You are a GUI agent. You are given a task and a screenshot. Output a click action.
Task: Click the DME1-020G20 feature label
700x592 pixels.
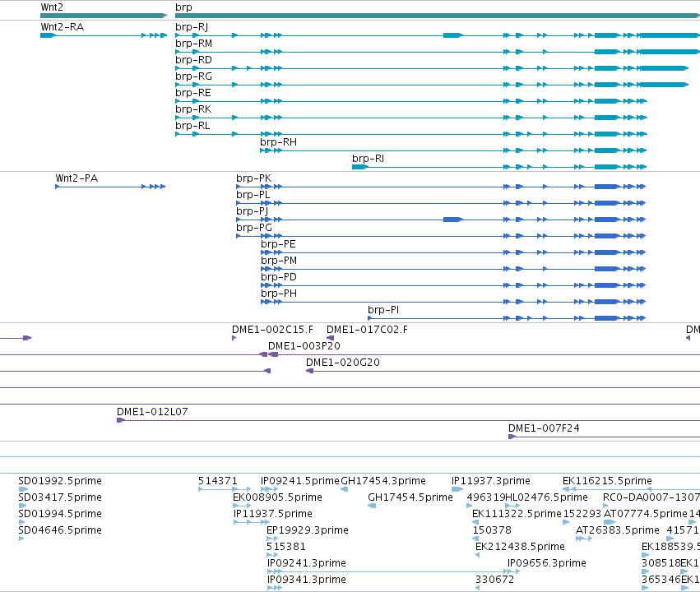point(343,363)
